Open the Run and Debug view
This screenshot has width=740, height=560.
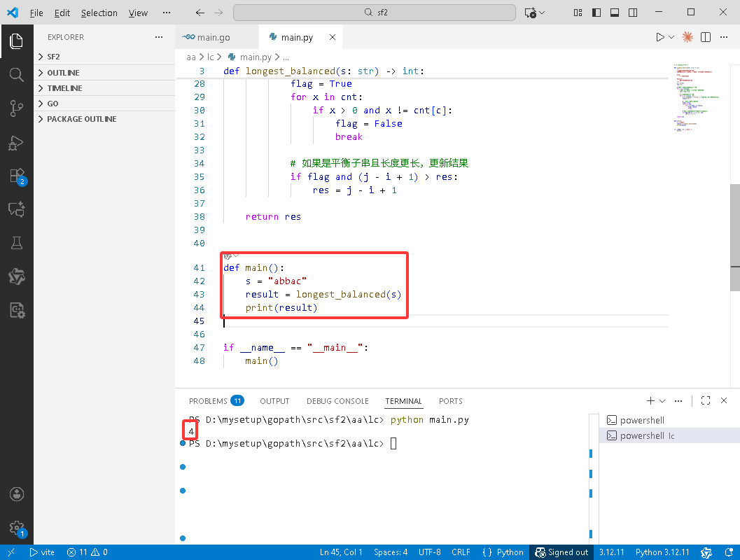click(x=17, y=143)
